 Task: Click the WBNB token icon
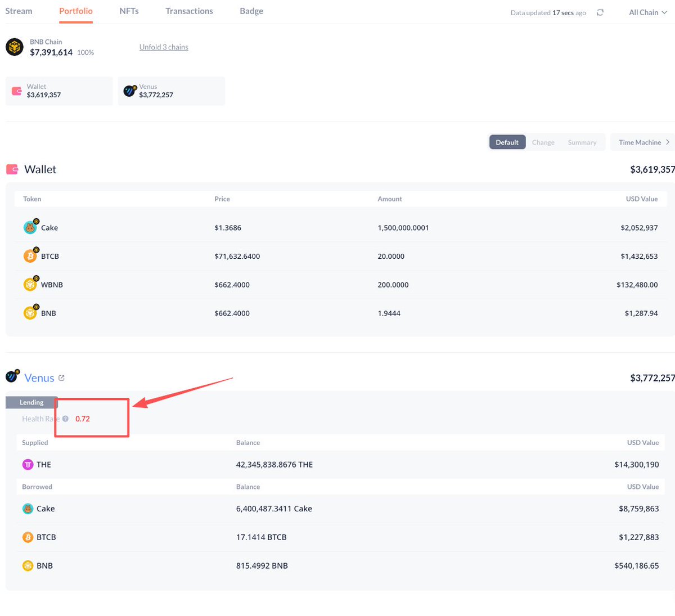[x=30, y=285]
